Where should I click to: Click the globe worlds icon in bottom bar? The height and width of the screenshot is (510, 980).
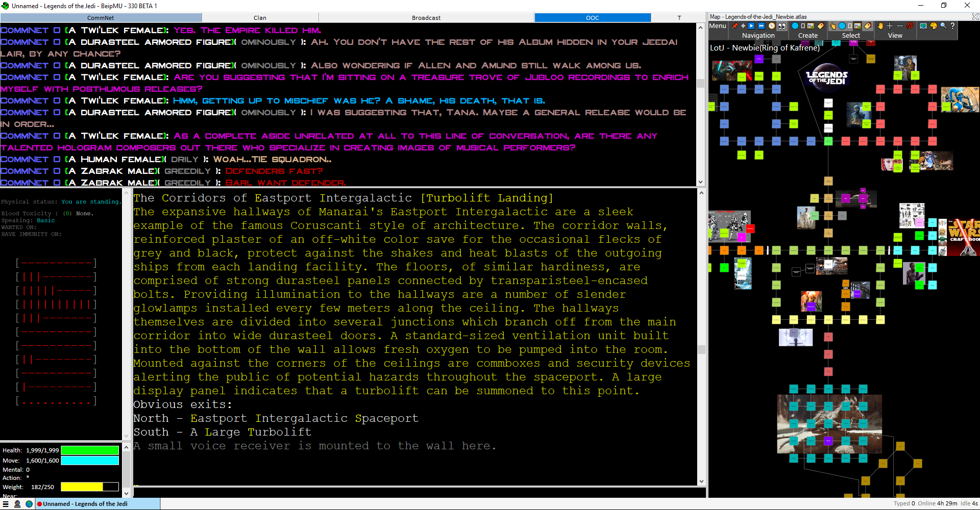(x=29, y=504)
